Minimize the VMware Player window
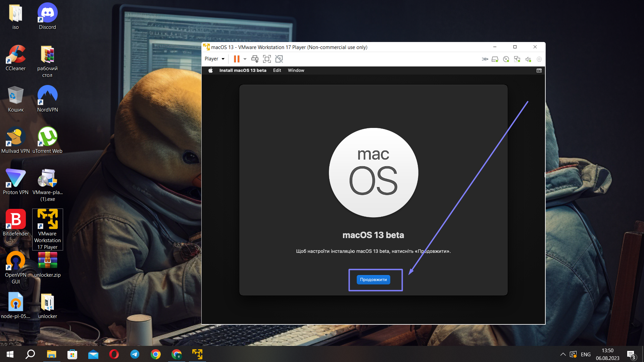The height and width of the screenshot is (362, 644). (495, 47)
